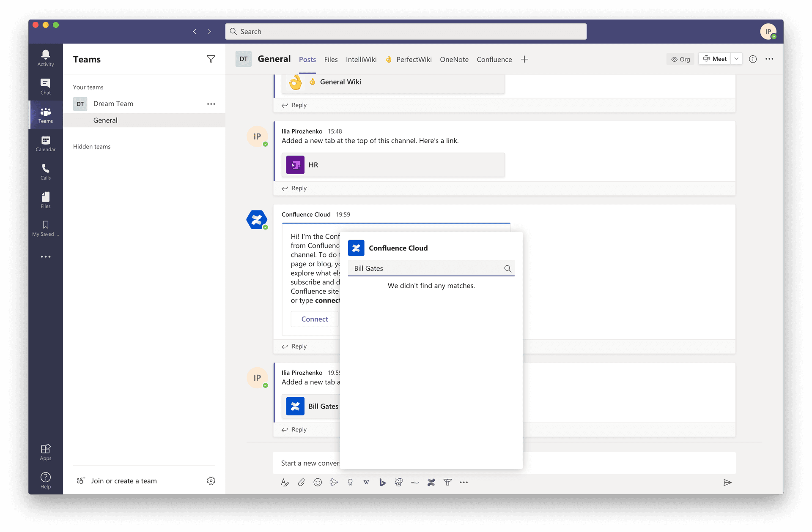Insert an emoji into the conversation
The width and height of the screenshot is (812, 532).
point(318,482)
